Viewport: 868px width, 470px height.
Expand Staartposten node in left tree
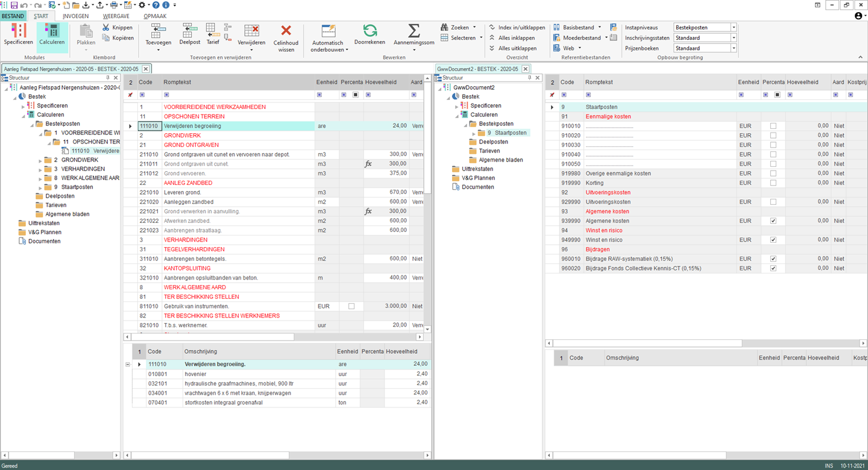[40, 187]
